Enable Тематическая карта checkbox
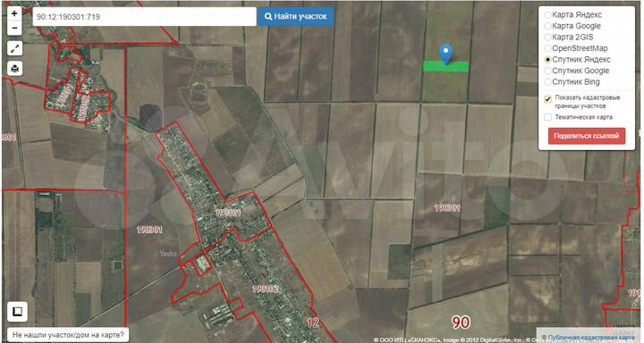644x343 pixels. (x=548, y=117)
